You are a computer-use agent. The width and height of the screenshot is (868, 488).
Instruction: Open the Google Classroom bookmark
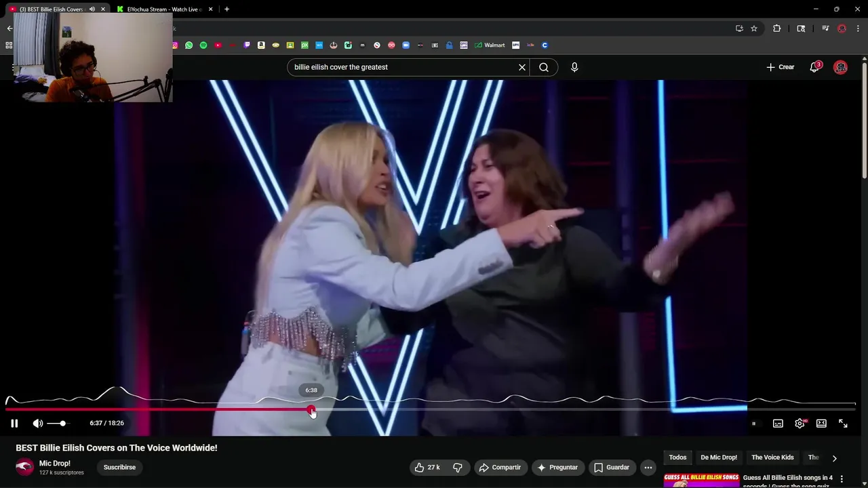click(290, 45)
